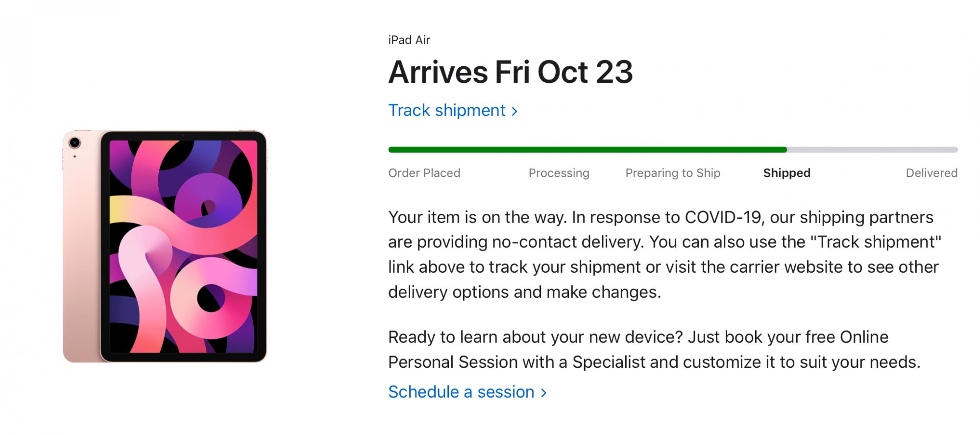Click the chevron arrow after Schedule a session
Image resolution: width=980 pixels, height=435 pixels.
coord(543,393)
